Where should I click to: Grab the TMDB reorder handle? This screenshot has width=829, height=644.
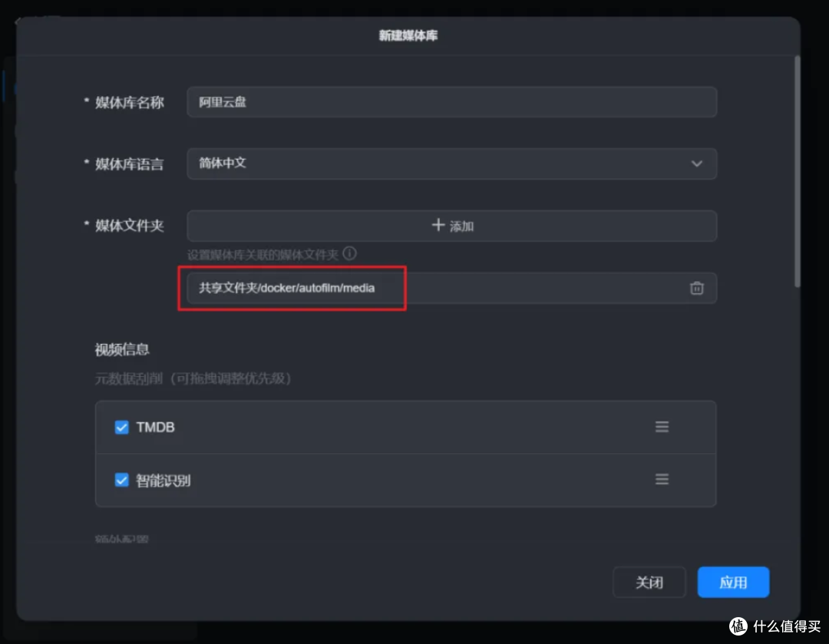pyautogui.click(x=662, y=427)
